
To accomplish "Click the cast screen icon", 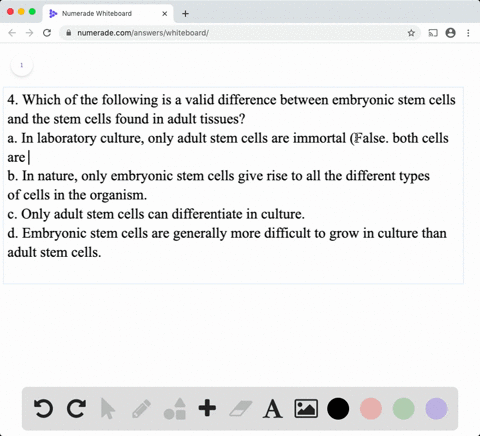I will (x=433, y=33).
